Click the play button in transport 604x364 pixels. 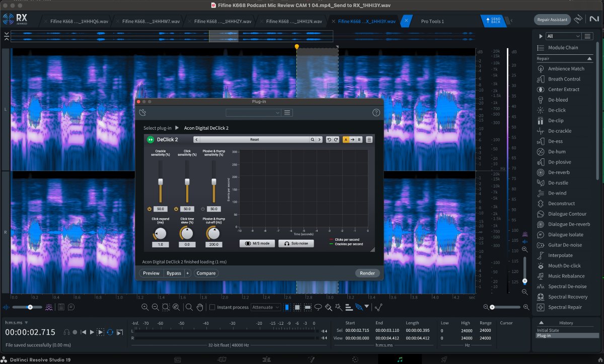92,332
